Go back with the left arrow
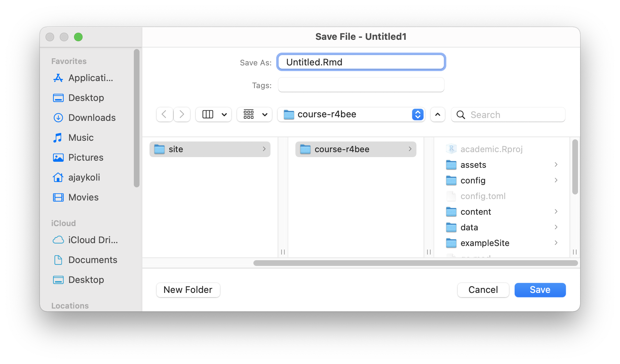The width and height of the screenshot is (620, 364). tap(164, 114)
